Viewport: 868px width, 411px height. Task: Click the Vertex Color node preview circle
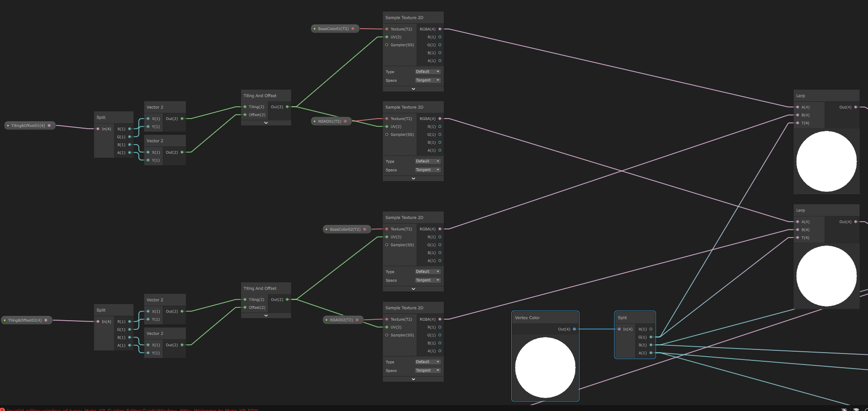click(545, 367)
